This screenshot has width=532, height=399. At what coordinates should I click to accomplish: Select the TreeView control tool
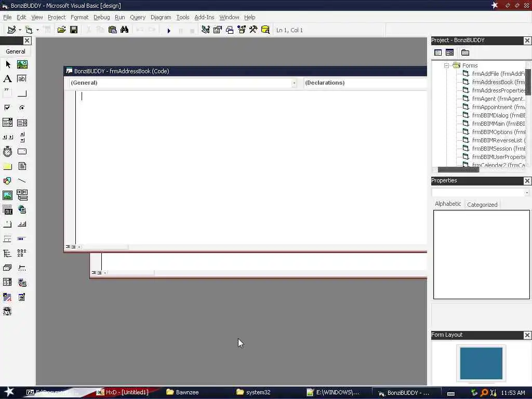coord(7,254)
